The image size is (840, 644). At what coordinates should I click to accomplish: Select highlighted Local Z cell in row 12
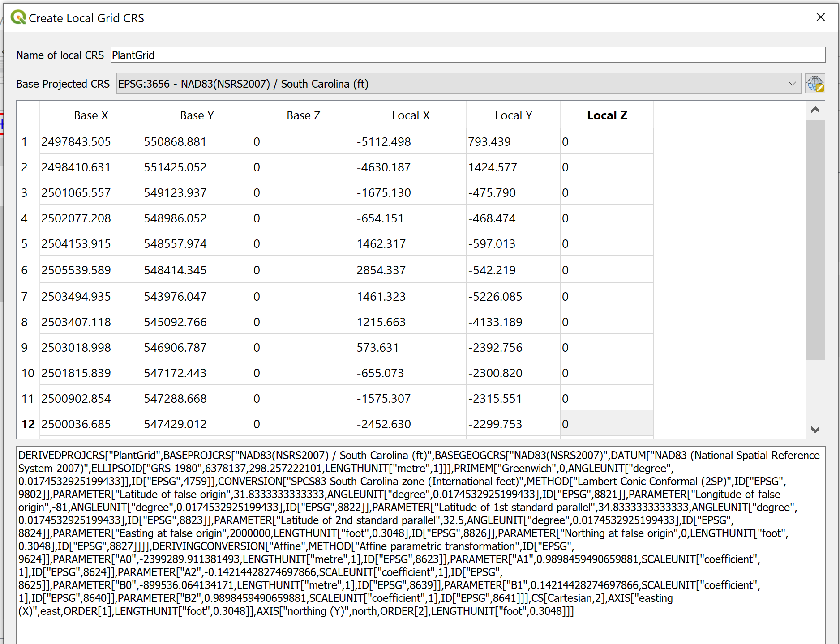(607, 424)
